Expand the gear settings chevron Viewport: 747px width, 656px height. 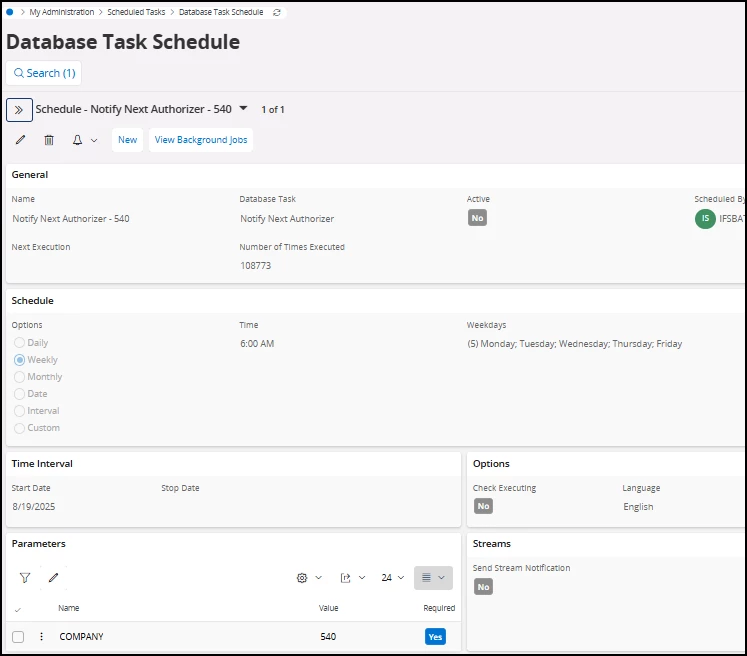coord(319,577)
